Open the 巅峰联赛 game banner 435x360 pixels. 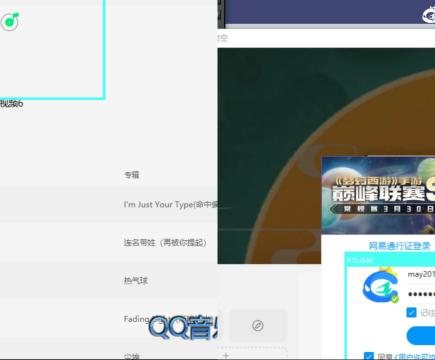[378, 195]
